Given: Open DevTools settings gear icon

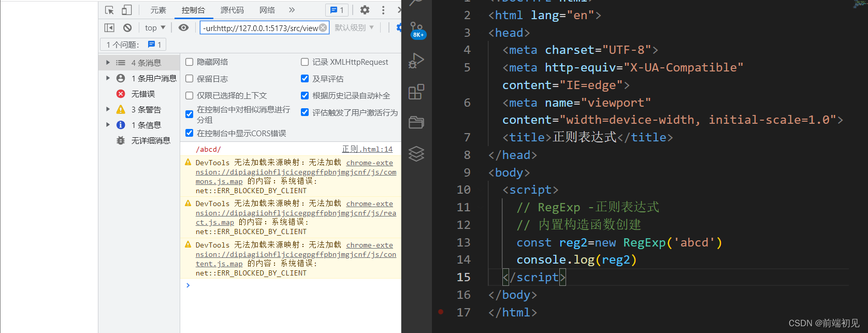Looking at the screenshot, I should [365, 10].
